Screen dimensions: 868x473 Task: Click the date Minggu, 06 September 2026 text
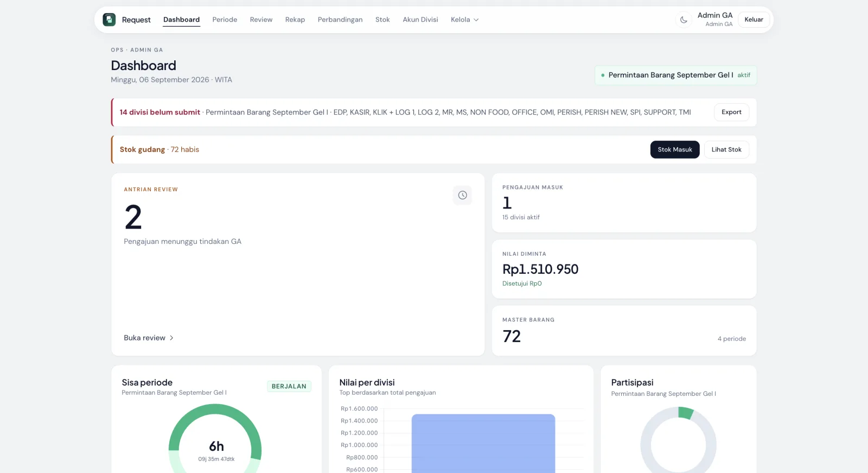point(160,80)
